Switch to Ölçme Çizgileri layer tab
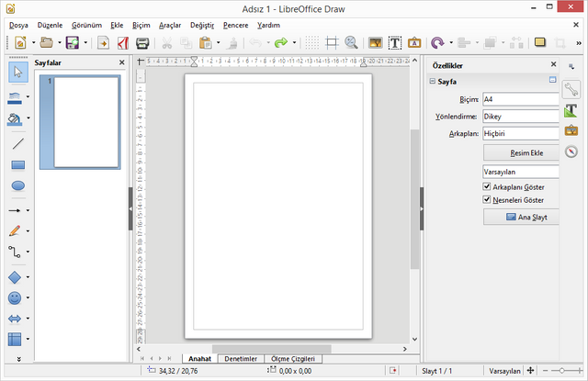Screen dimensions: 588x381 pos(293,359)
